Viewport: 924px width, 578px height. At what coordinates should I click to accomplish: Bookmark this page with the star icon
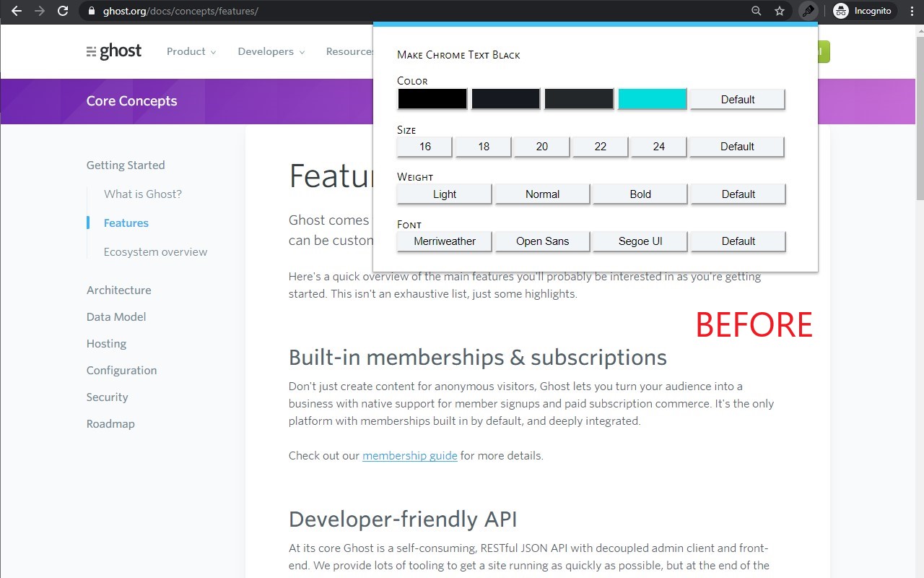tap(780, 11)
